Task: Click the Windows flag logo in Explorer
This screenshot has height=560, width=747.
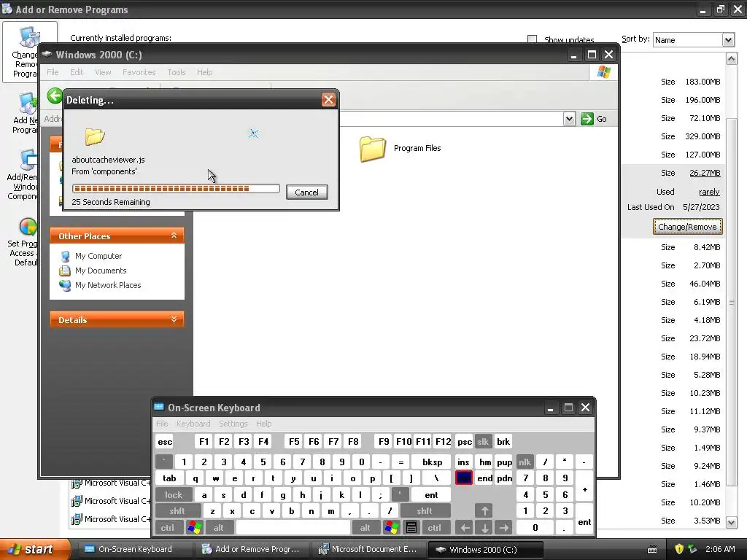Action: [x=603, y=72]
